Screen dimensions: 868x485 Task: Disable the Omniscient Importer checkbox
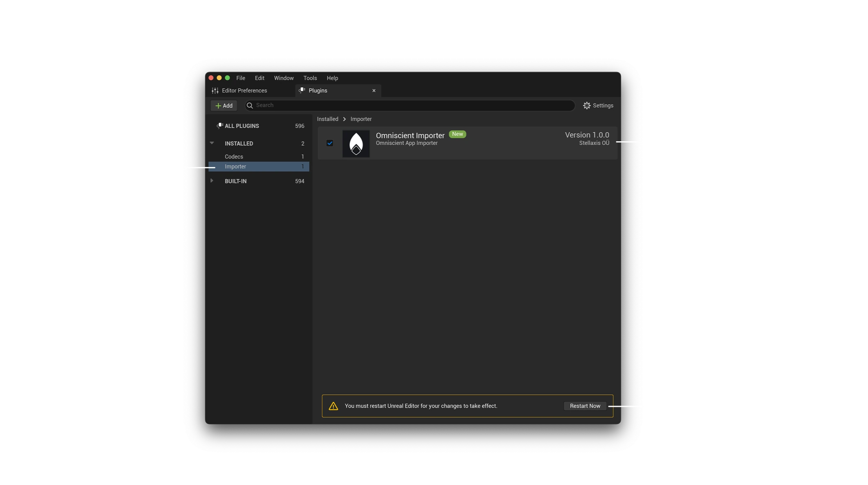[x=330, y=143]
